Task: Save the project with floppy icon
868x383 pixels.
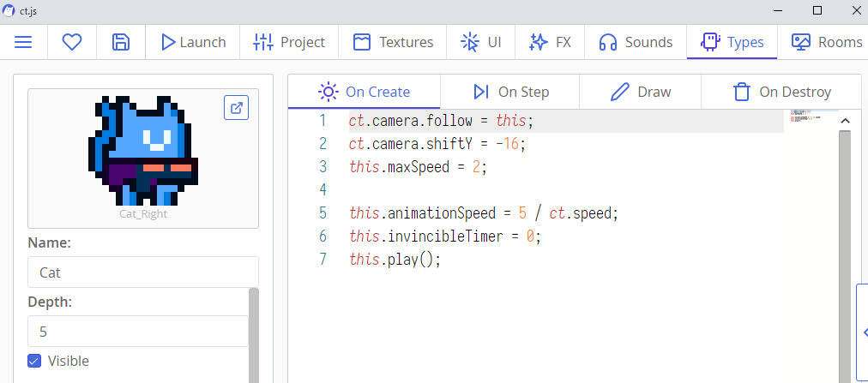Action: (x=121, y=42)
